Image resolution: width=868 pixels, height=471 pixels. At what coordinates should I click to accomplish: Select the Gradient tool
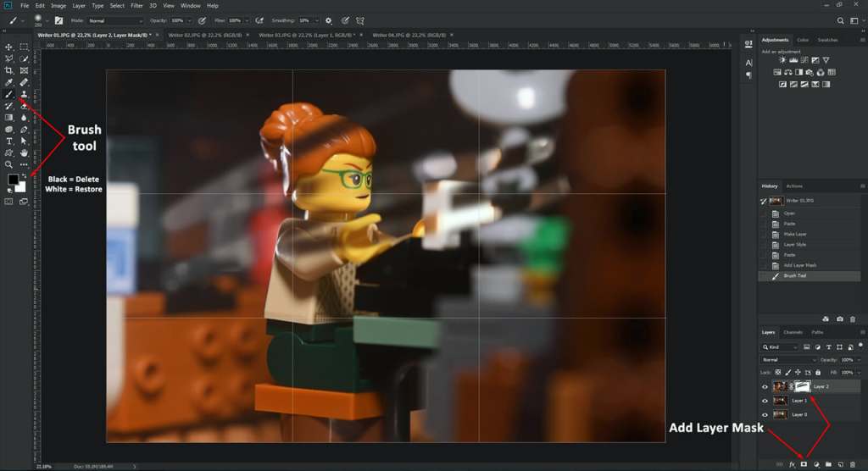(x=8, y=118)
